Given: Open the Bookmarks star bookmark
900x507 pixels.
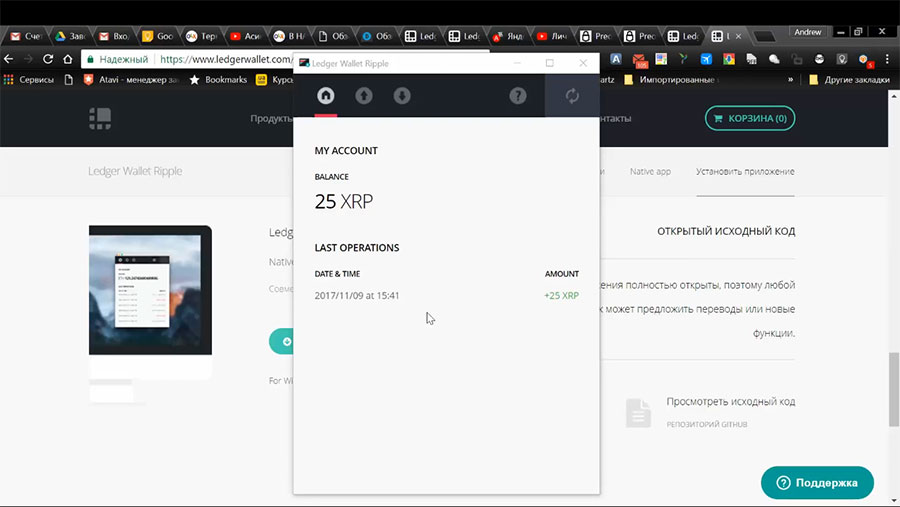Looking at the screenshot, I should click(219, 80).
